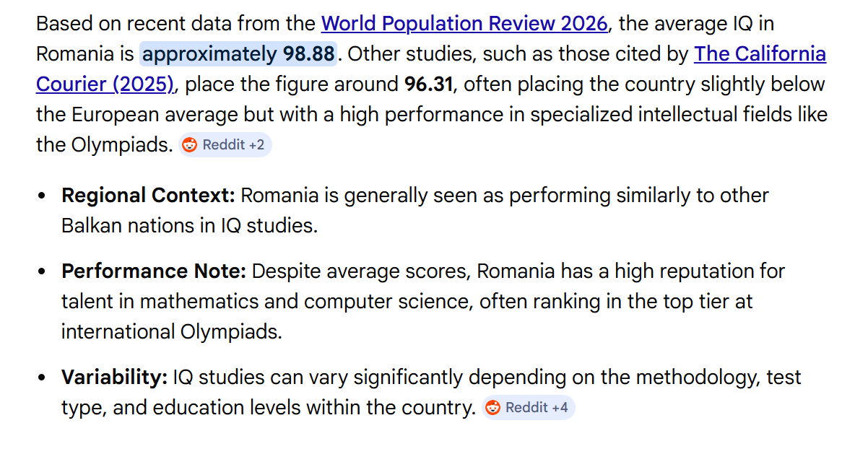
Task: Select the "Variability:" heading
Action: click(x=114, y=378)
